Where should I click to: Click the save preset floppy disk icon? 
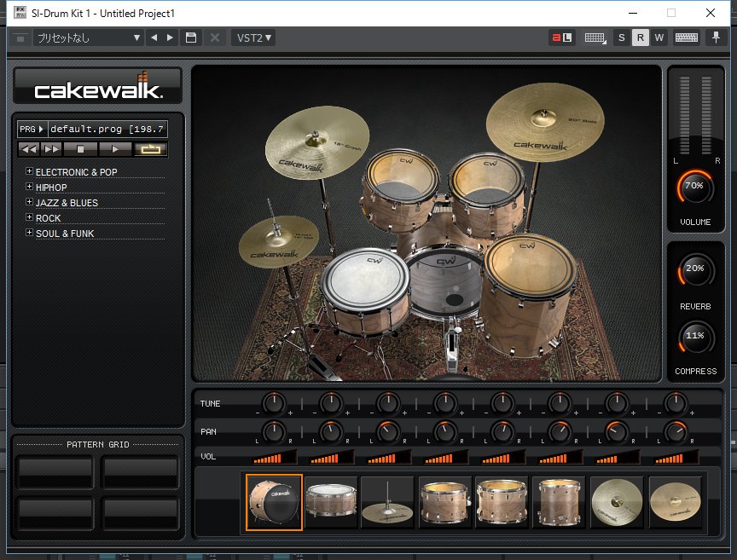(191, 38)
